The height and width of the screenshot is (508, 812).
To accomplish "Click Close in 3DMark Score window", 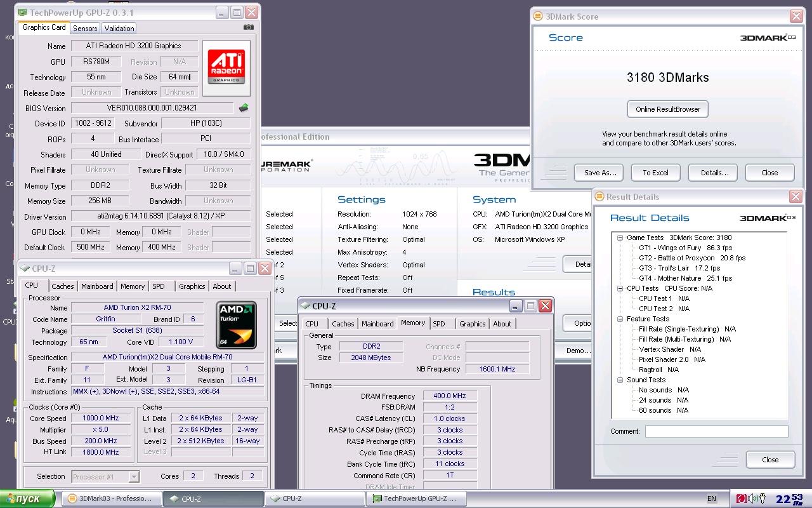I will click(769, 173).
